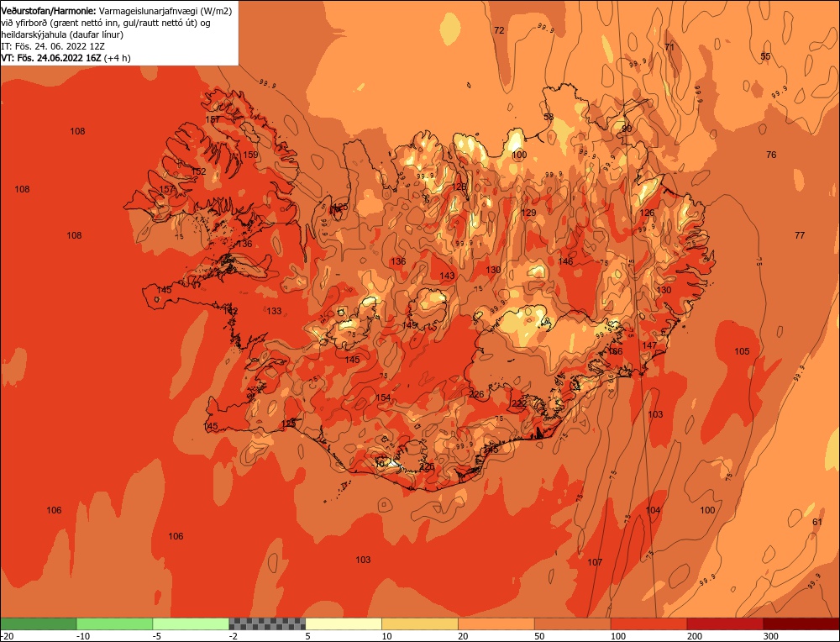Screen dimensions: 840x642
Task: Click the map value 225 on the south coast
Action: pyautogui.click(x=427, y=466)
